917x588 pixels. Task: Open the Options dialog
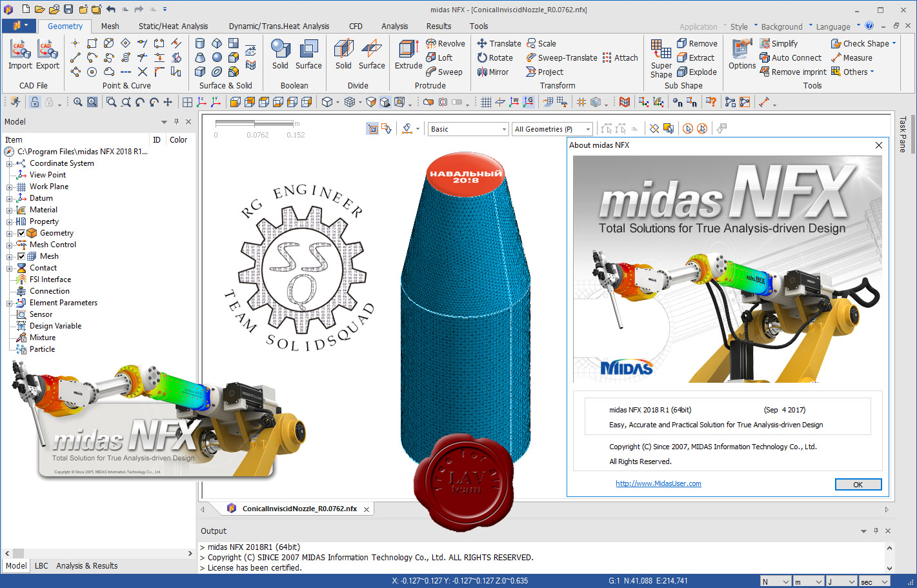tap(742, 55)
